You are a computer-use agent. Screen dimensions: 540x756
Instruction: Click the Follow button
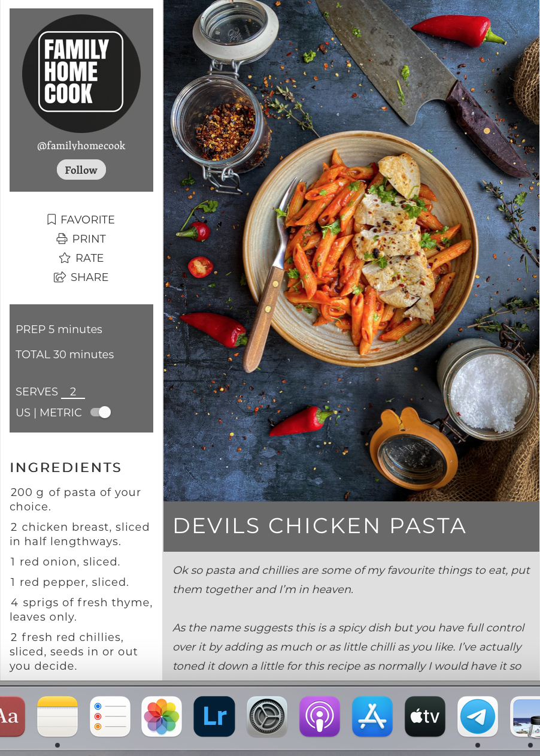click(81, 170)
